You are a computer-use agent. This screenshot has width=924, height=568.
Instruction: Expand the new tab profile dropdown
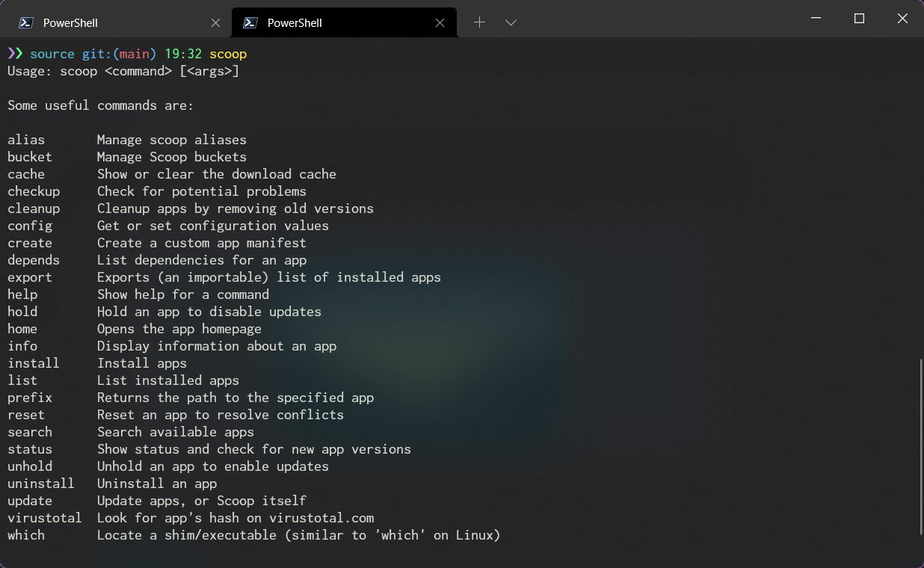[x=511, y=22]
